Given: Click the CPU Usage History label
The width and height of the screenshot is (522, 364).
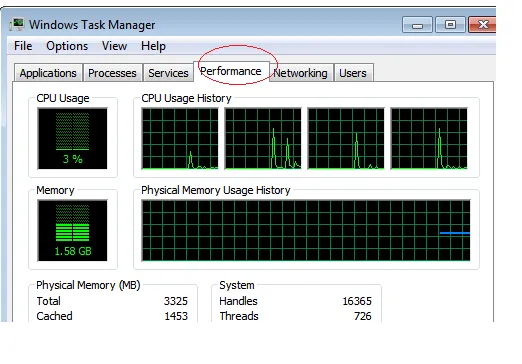Looking at the screenshot, I should pyautogui.click(x=186, y=98).
